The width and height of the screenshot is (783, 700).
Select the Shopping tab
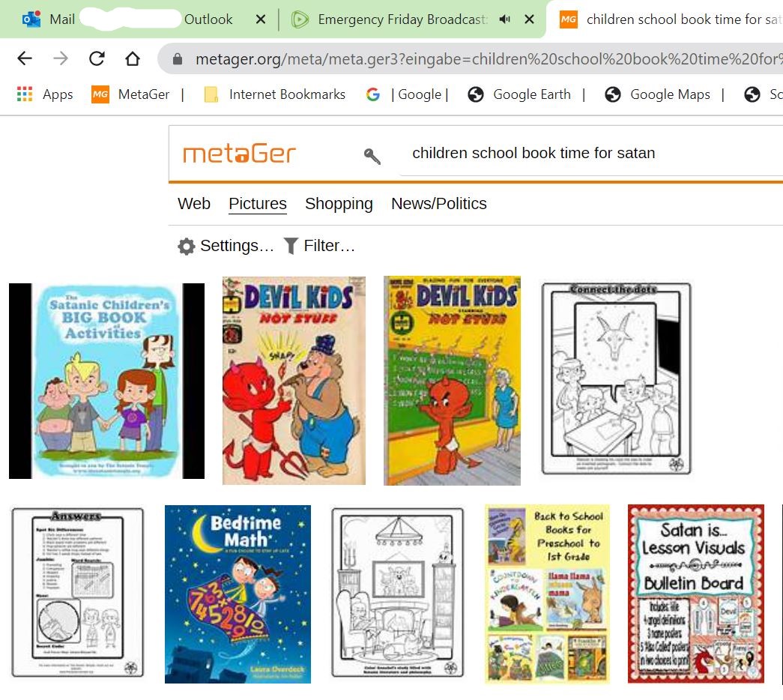point(339,203)
